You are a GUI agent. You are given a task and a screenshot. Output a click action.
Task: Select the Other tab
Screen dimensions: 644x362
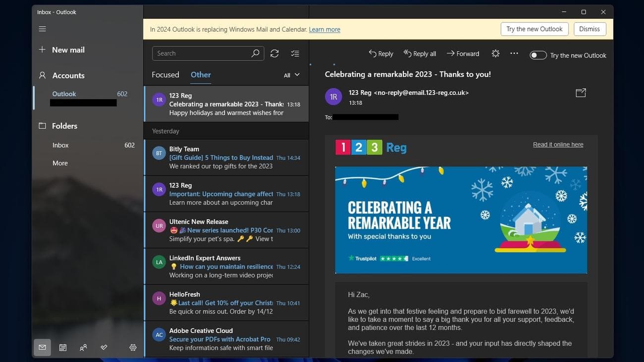pyautogui.click(x=200, y=74)
